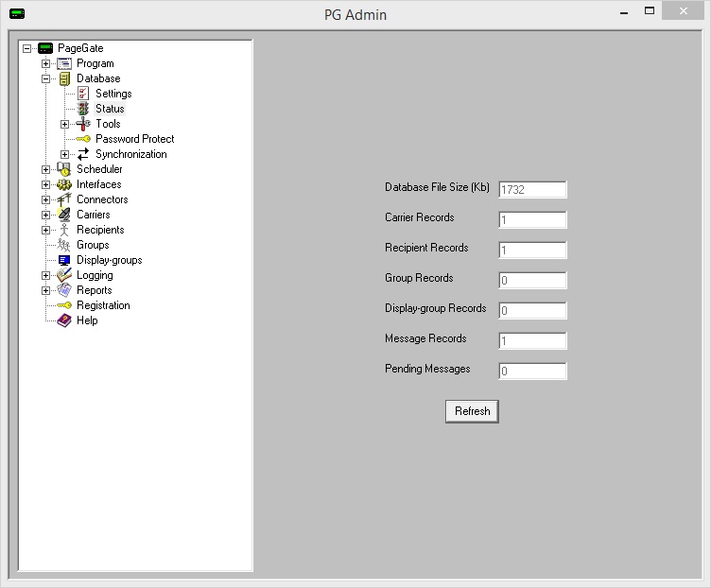Expand the Connectors tree node

click(x=45, y=199)
